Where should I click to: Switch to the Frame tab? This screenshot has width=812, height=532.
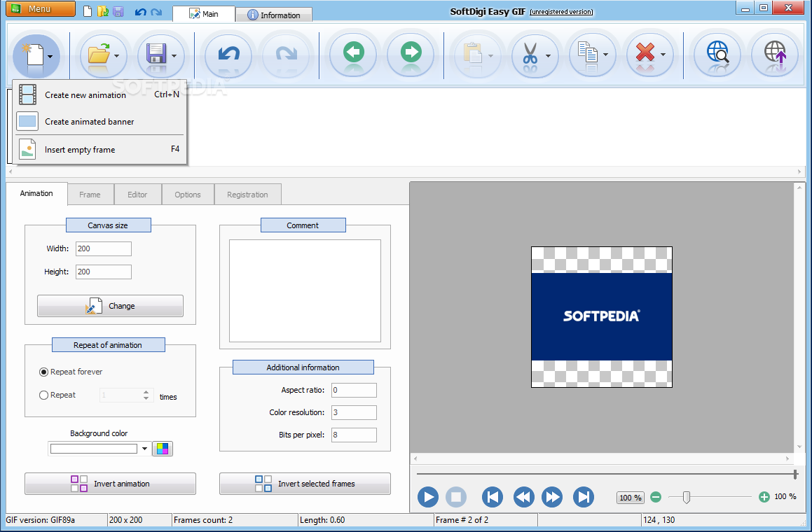90,195
